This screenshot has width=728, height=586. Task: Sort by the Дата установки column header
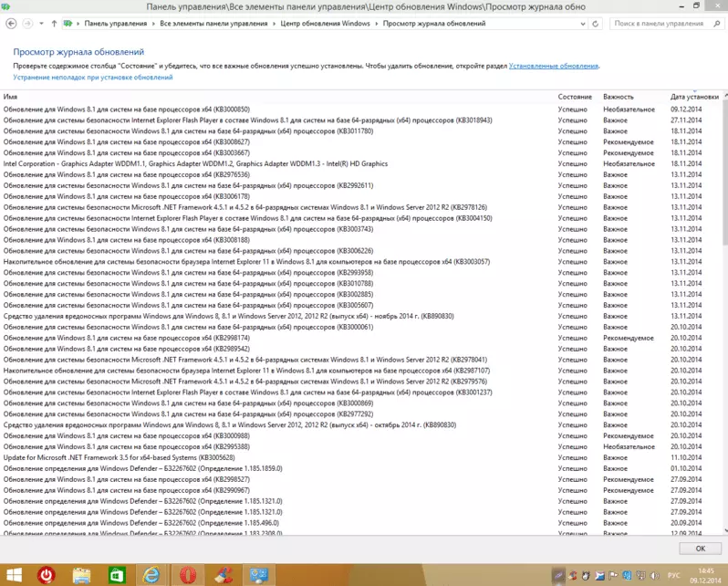tap(693, 96)
